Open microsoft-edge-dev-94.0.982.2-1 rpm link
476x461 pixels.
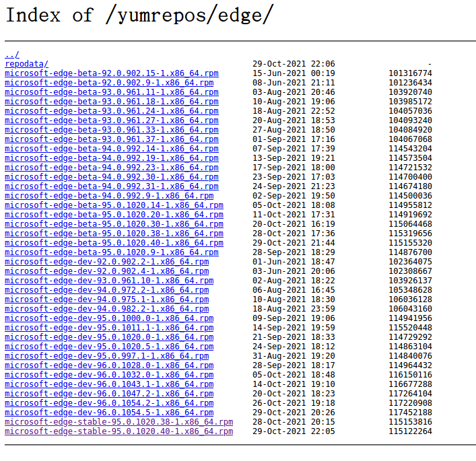click(x=107, y=309)
